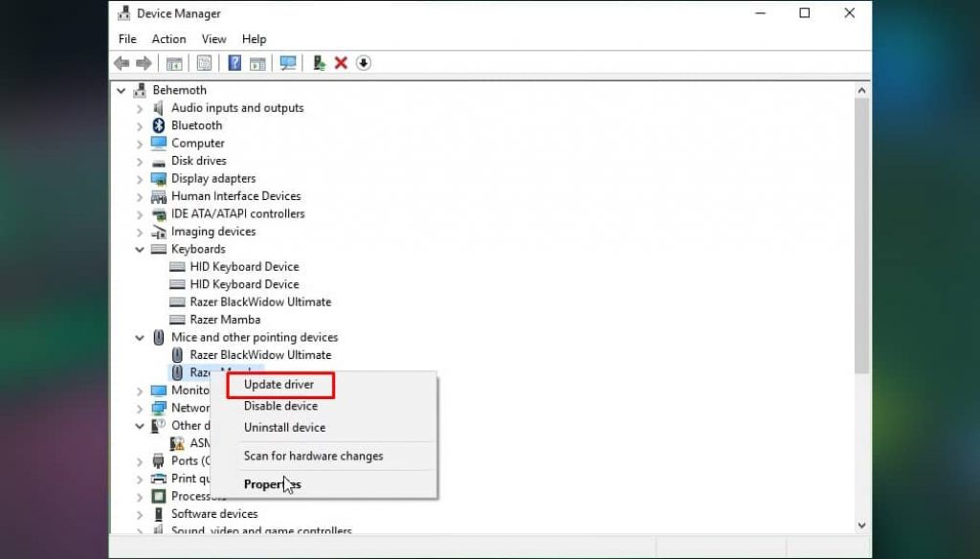Image resolution: width=980 pixels, height=559 pixels.
Task: Click the red X uninstall device toolbar icon
Action: [341, 63]
